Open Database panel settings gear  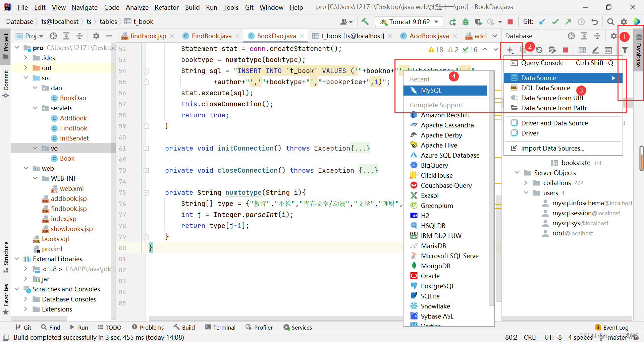613,36
